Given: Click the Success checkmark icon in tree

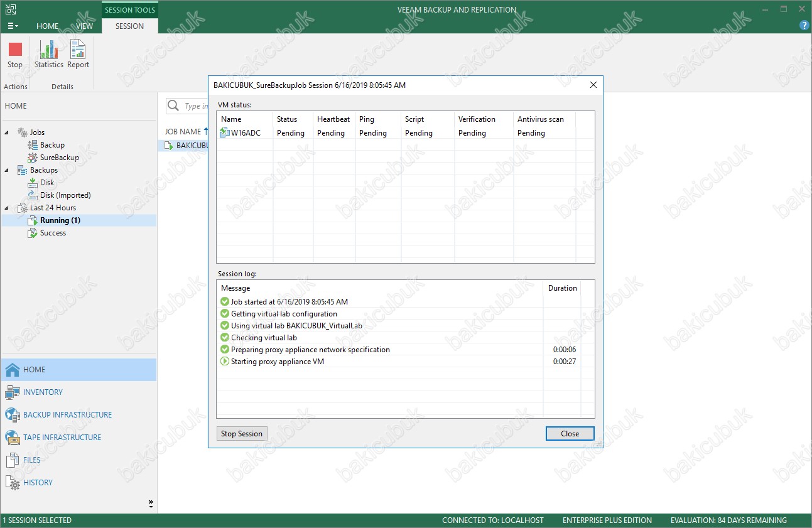Looking at the screenshot, I should [x=33, y=233].
